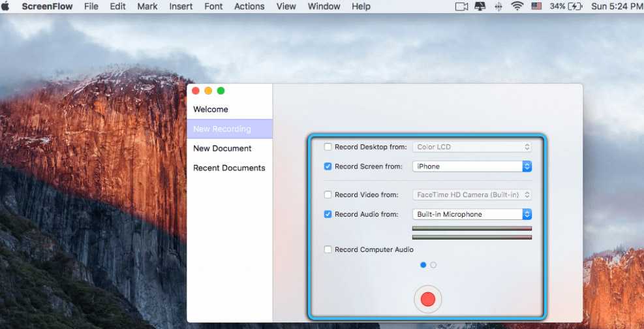
Task: Open the iPhone screen source dropdown
Action: 472,166
